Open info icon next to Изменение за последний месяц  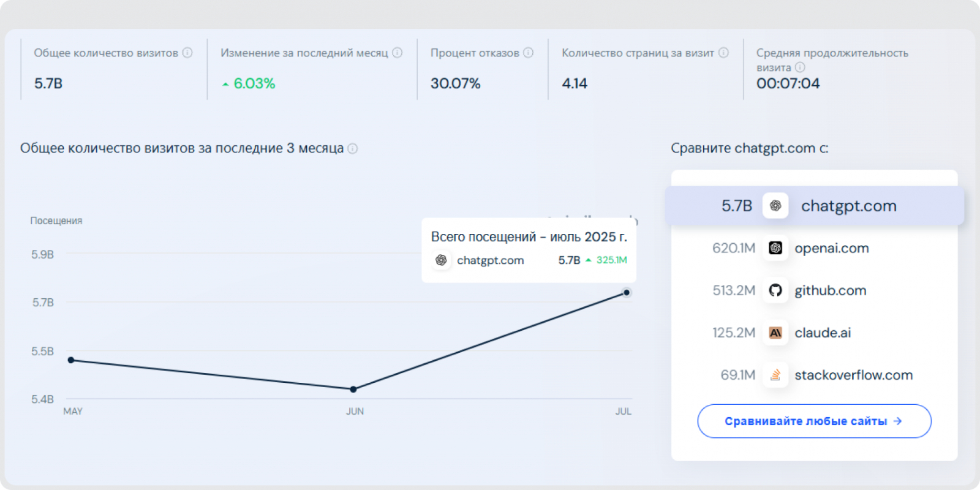tap(398, 53)
